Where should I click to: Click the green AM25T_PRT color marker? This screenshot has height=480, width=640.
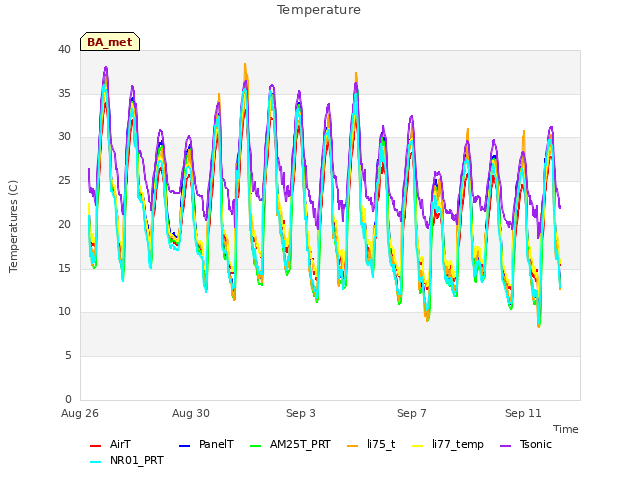[255, 446]
